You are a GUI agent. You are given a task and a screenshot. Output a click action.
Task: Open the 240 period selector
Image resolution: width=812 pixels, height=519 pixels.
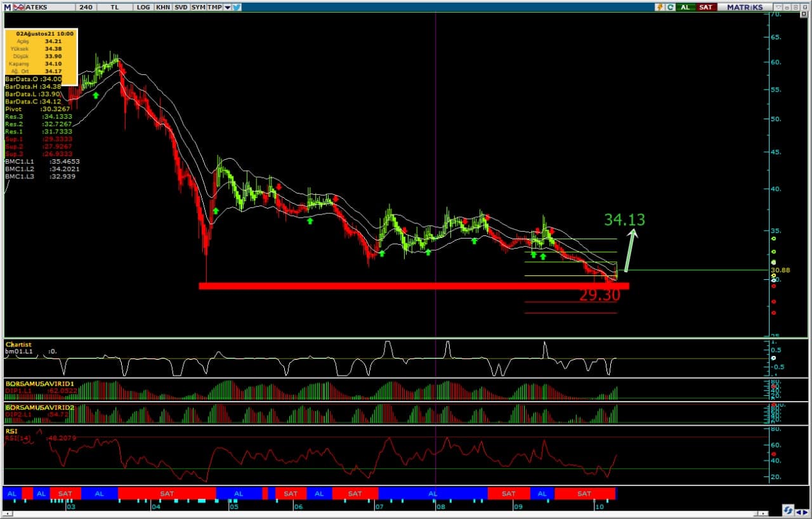click(86, 7)
